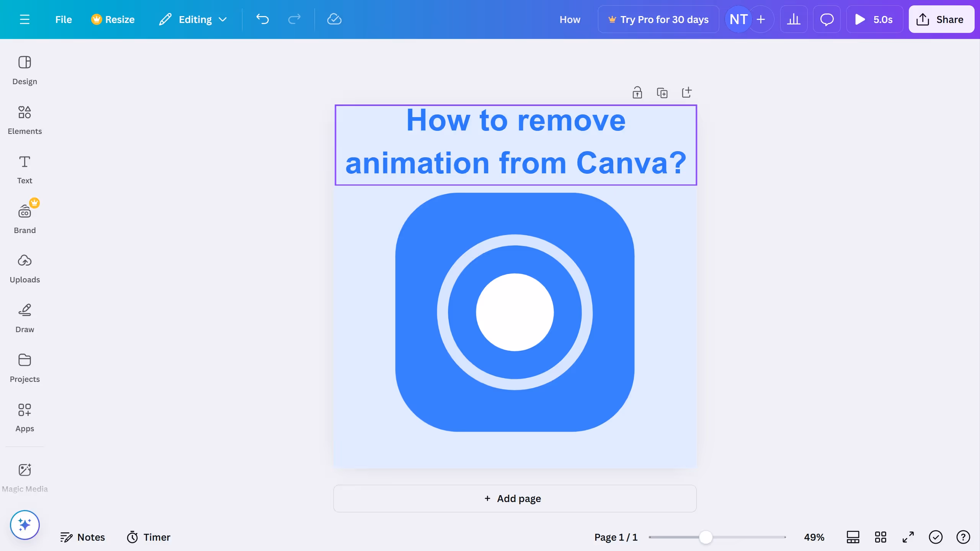The height and width of the screenshot is (551, 980).
Task: Open the Text panel
Action: 24,169
